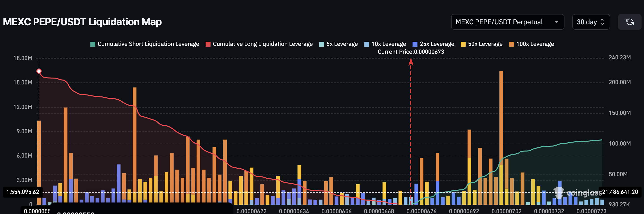Image resolution: width=644 pixels, height=214 pixels.
Task: Click the light blue 10x Leverage legend swatch
Action: [367, 44]
